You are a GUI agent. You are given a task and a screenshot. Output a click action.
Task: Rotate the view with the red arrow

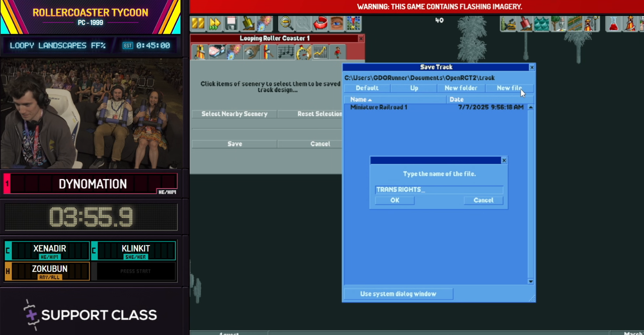coord(320,23)
